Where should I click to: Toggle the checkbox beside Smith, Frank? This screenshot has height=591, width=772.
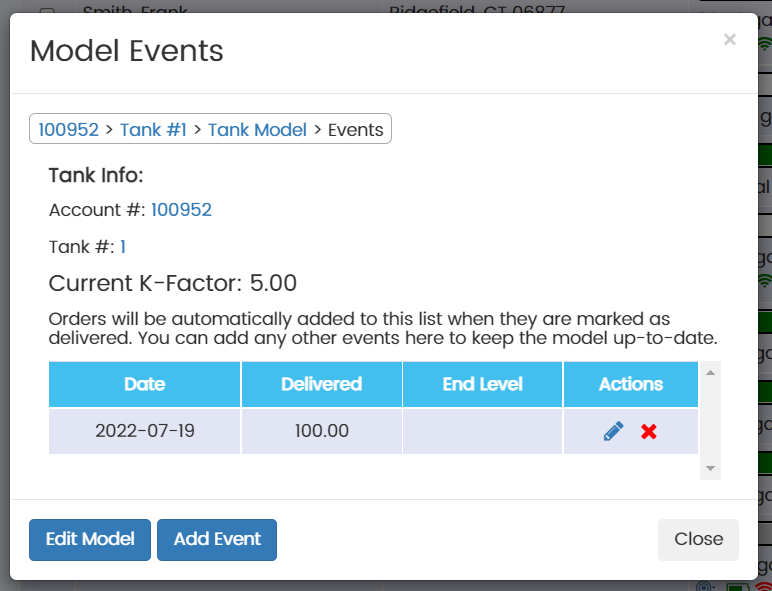(x=47, y=11)
